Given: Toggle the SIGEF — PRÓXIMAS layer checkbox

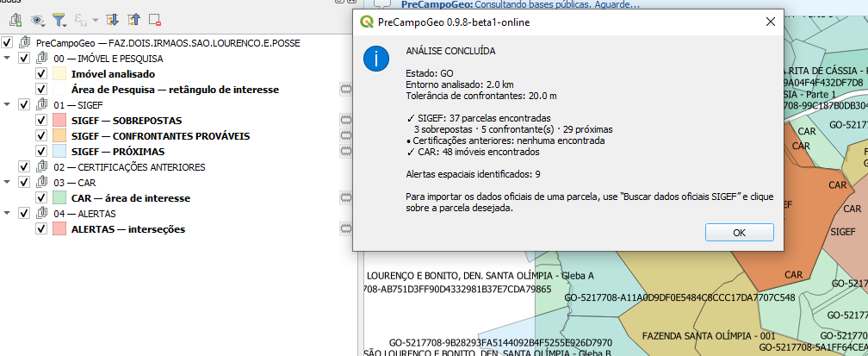Looking at the screenshot, I should click(x=41, y=152).
